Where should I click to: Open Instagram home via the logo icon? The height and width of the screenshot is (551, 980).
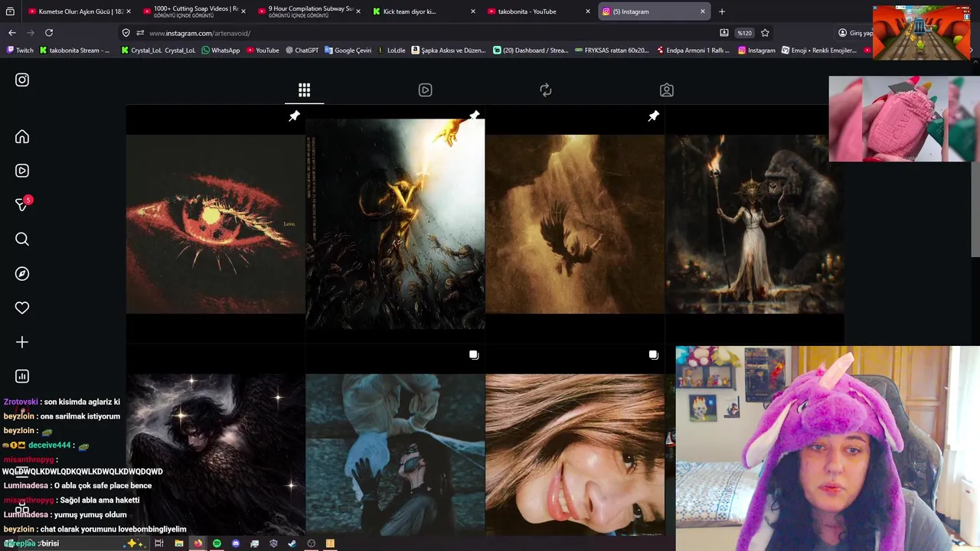(x=22, y=80)
